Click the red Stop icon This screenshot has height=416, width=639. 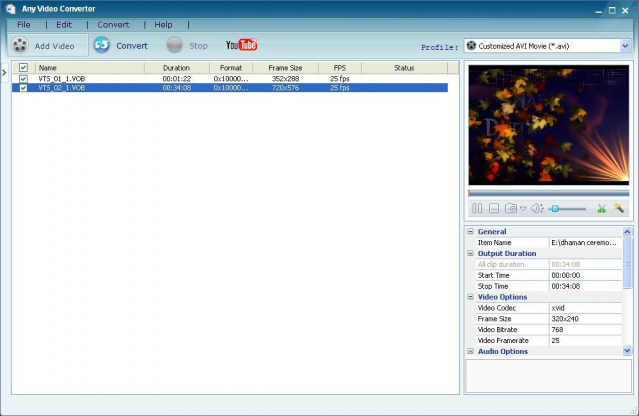tap(174, 45)
